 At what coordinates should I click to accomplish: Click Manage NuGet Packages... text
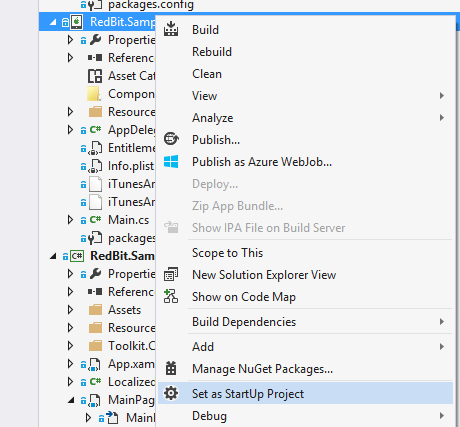[262, 369]
